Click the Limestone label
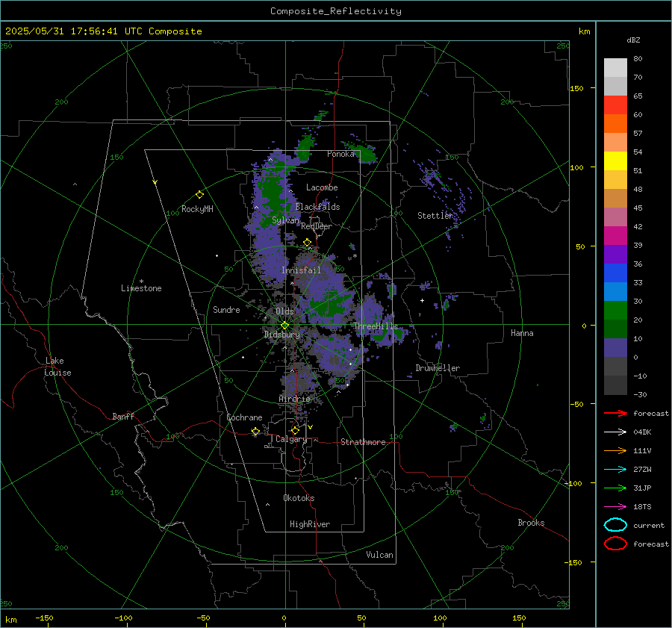 [141, 288]
